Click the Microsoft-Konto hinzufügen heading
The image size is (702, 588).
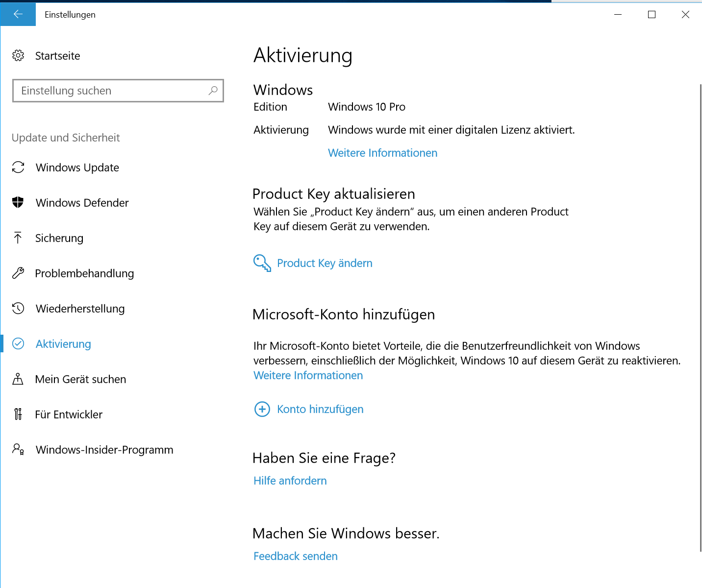[344, 315]
